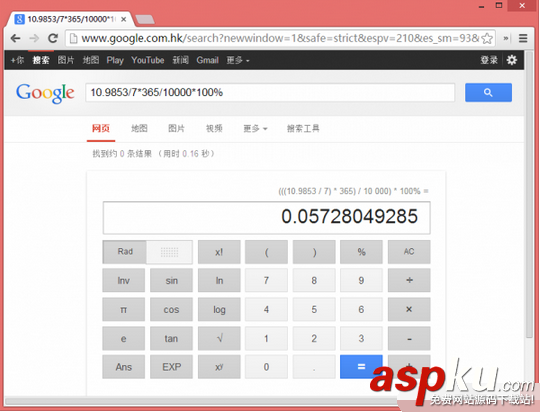Click the sin function key
The image size is (540, 412).
(x=172, y=280)
